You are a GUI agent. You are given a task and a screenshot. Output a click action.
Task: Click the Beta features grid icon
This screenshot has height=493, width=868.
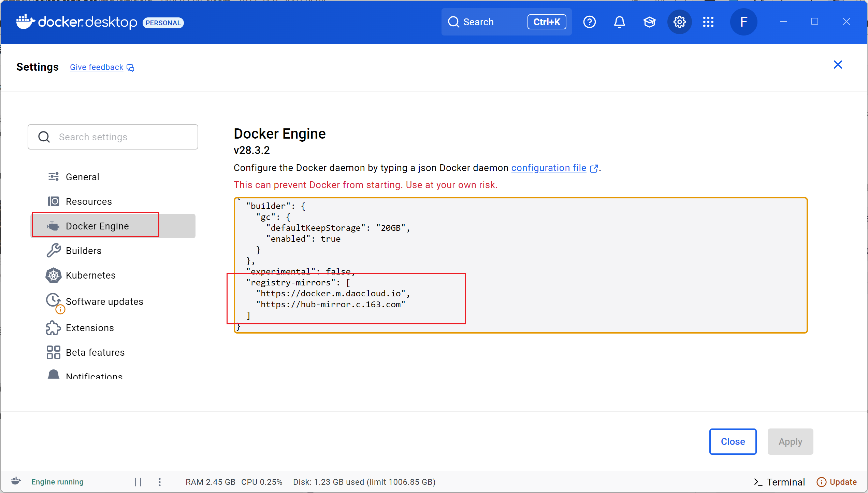[53, 352]
